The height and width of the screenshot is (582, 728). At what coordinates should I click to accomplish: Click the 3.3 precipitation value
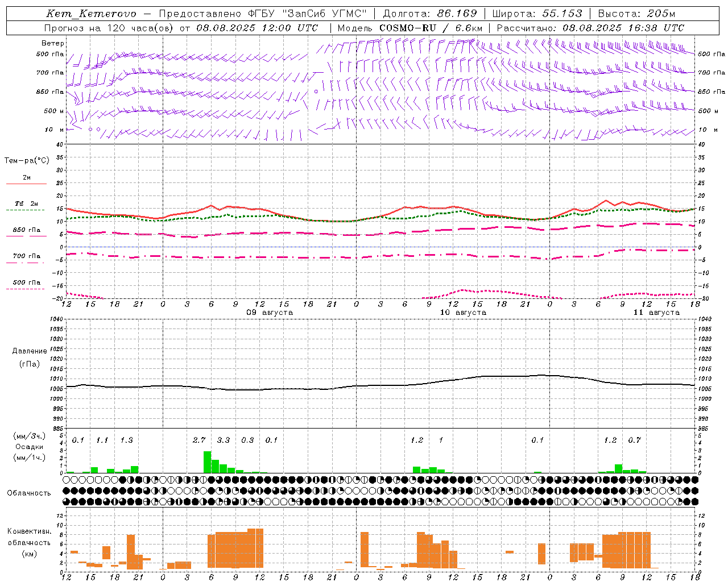click(x=224, y=440)
